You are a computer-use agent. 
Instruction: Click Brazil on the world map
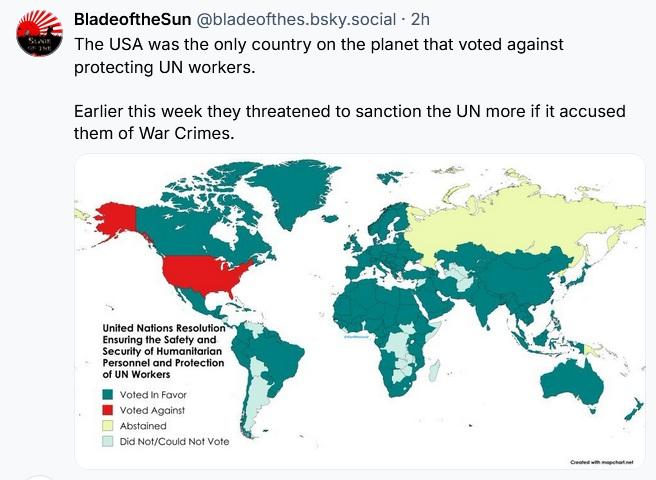[280, 360]
